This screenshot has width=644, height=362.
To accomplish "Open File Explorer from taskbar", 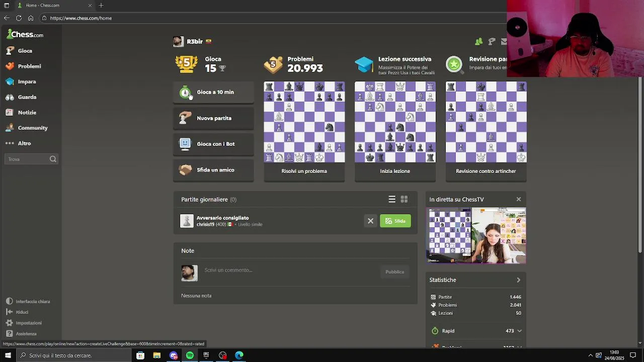I will (157, 355).
